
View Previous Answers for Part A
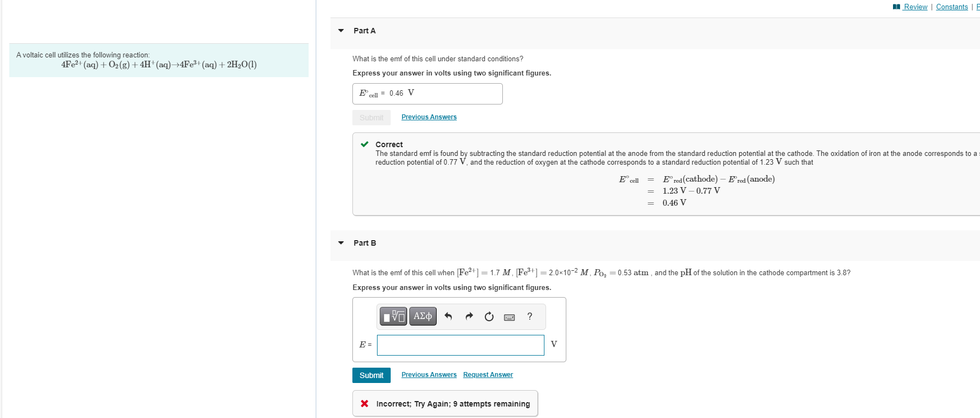(x=429, y=117)
